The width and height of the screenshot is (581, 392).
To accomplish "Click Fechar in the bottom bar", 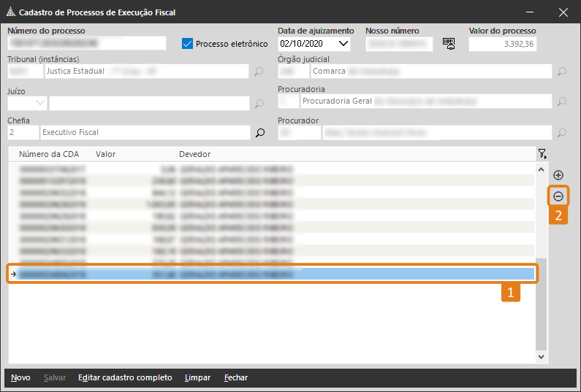I will click(236, 377).
